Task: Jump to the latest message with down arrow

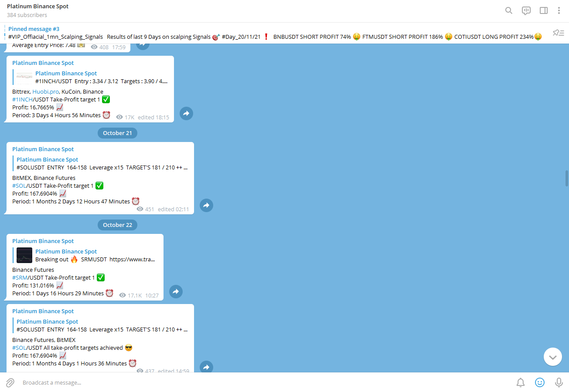Action: pyautogui.click(x=553, y=357)
